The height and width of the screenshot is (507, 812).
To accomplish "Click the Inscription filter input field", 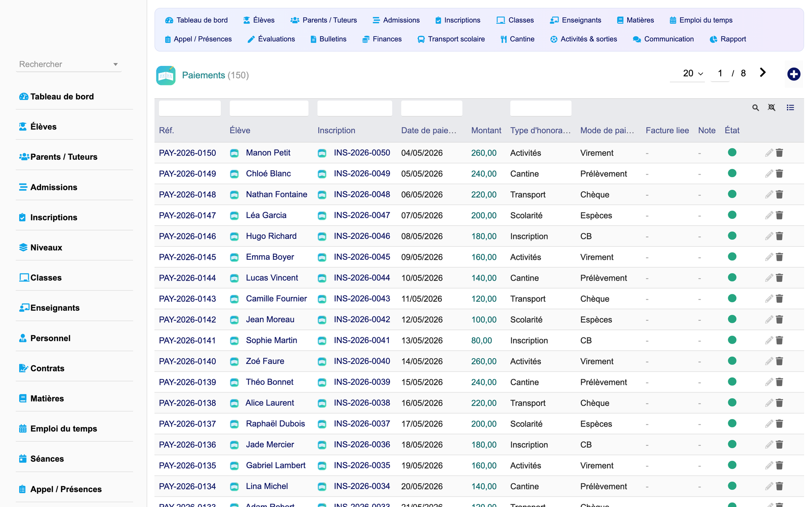I will coord(355,108).
